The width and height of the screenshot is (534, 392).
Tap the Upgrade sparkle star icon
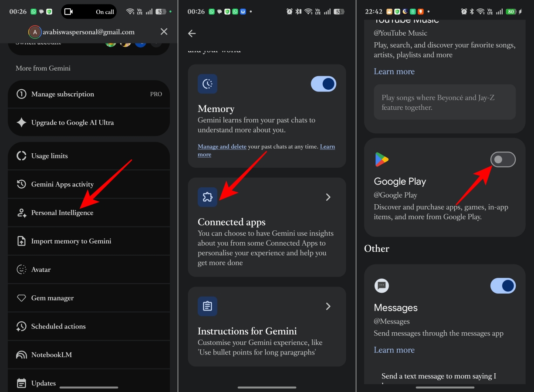tap(21, 122)
